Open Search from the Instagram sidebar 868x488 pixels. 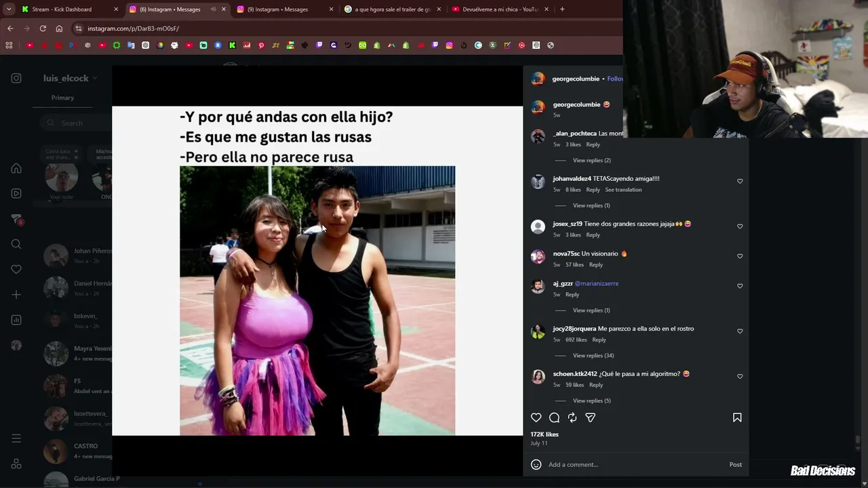coord(16,244)
